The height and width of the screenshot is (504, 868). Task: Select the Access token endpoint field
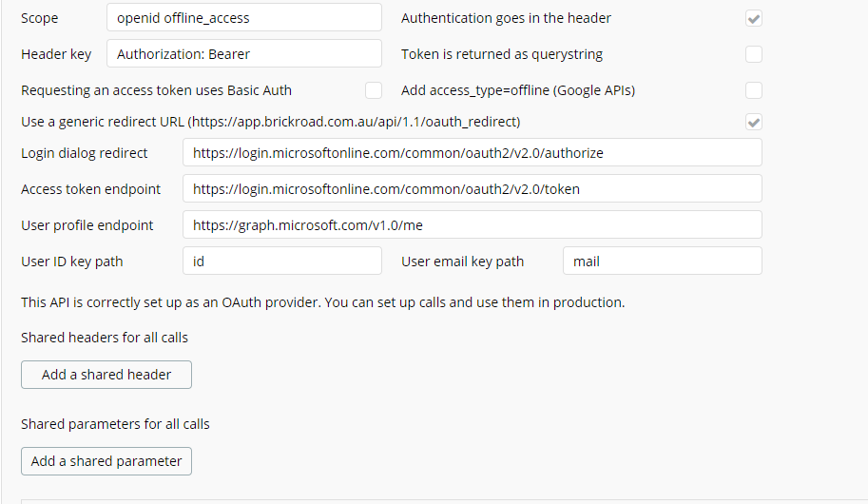pyautogui.click(x=472, y=188)
